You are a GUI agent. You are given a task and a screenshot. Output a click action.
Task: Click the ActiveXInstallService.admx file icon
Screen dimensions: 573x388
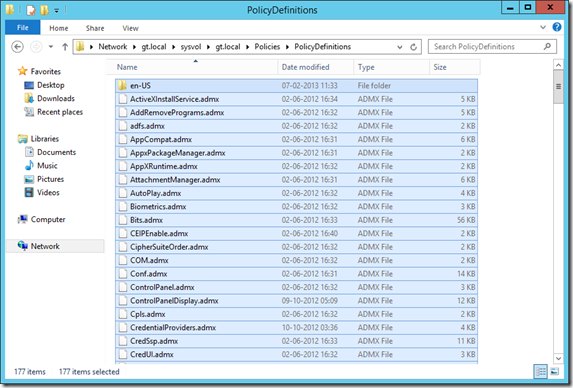tap(122, 99)
